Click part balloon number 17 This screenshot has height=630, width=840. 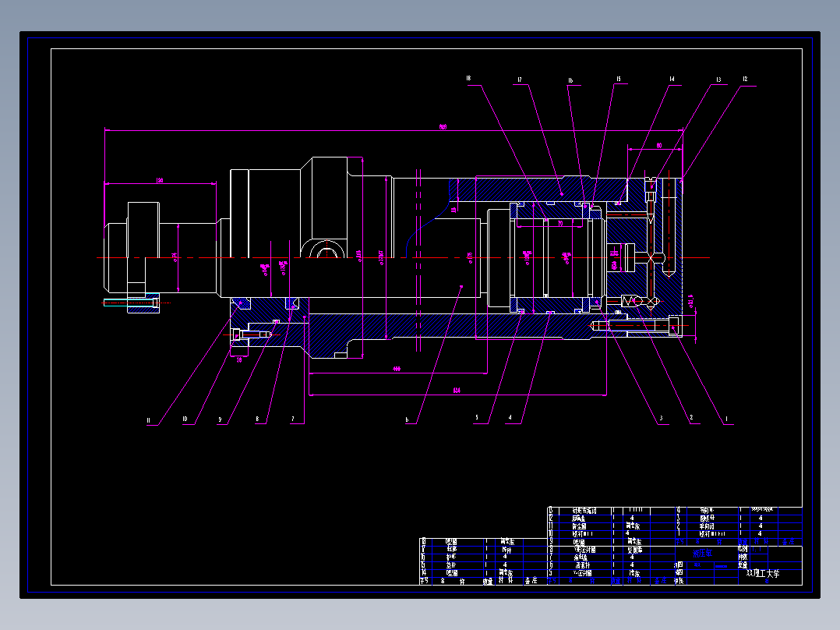tap(520, 80)
